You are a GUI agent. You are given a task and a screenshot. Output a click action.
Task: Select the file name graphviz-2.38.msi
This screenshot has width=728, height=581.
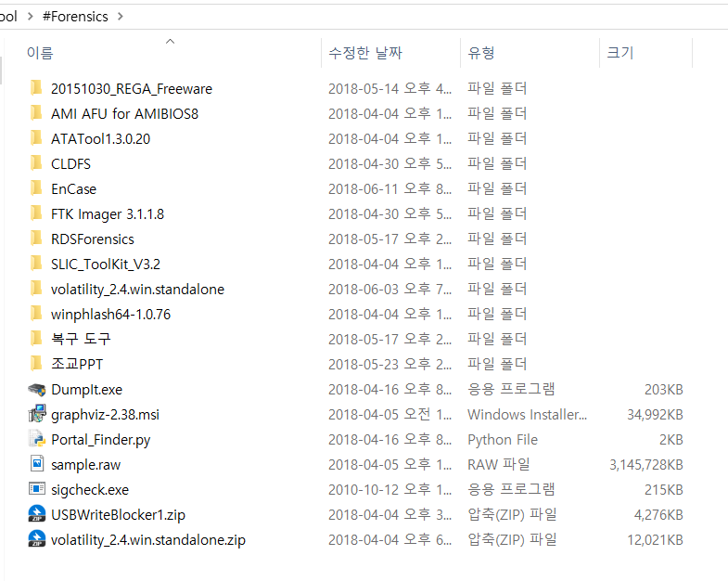[x=105, y=415]
